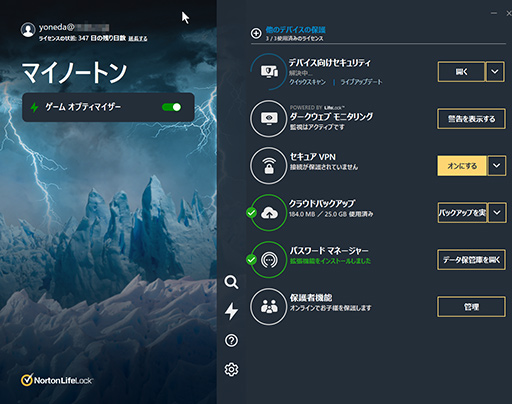Click the plus icon to protect other devices

click(256, 33)
